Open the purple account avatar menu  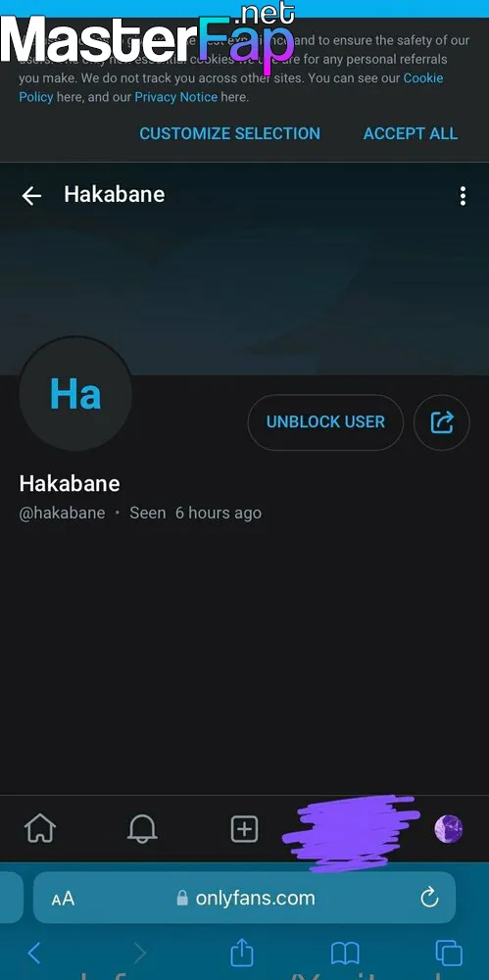449,829
